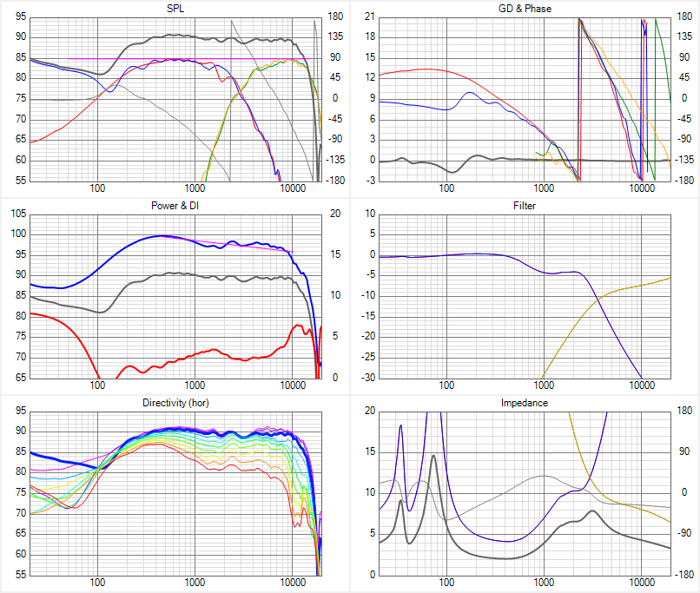This screenshot has height=593, width=700.
Task: Click the 1000 label under Directivity chart
Action: [195, 583]
